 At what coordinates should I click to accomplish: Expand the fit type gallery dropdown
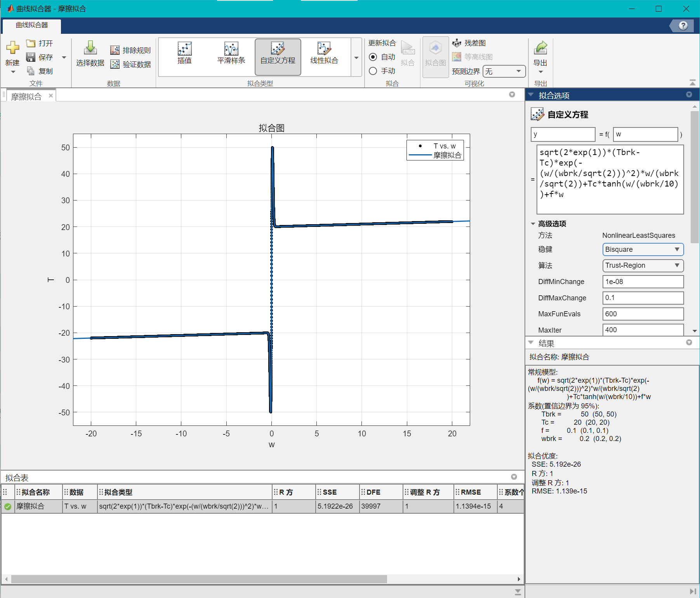pyautogui.click(x=356, y=58)
